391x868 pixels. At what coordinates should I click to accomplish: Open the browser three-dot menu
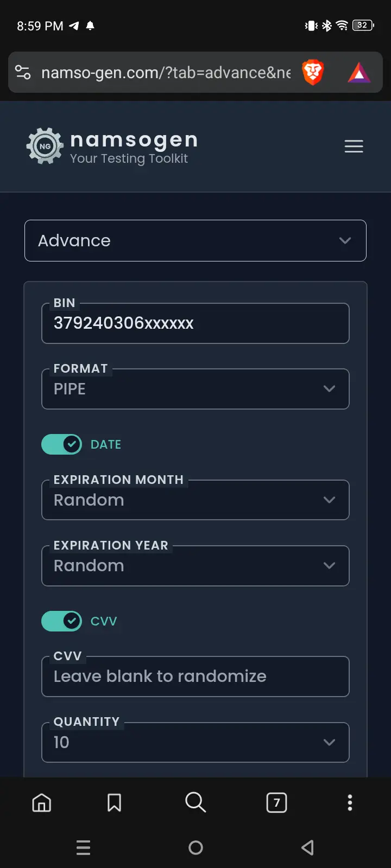pyautogui.click(x=350, y=802)
